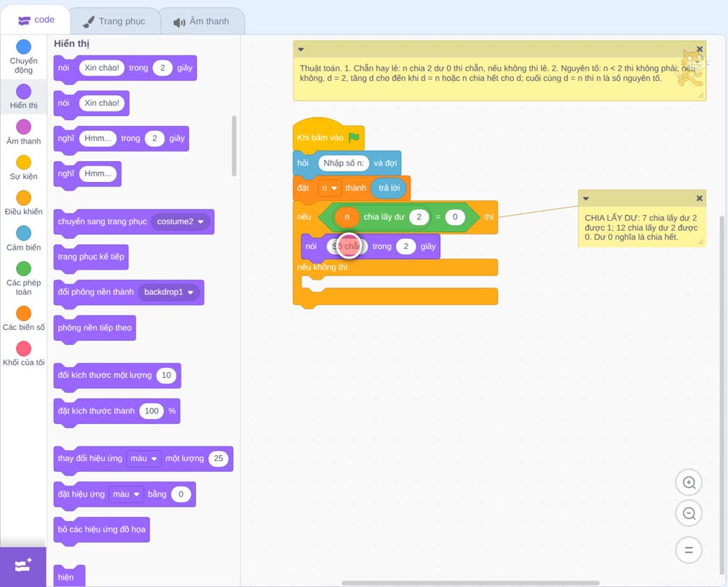Viewport: 728px width, 587px height.
Task: Switch to the code tab
Action: tap(36, 20)
